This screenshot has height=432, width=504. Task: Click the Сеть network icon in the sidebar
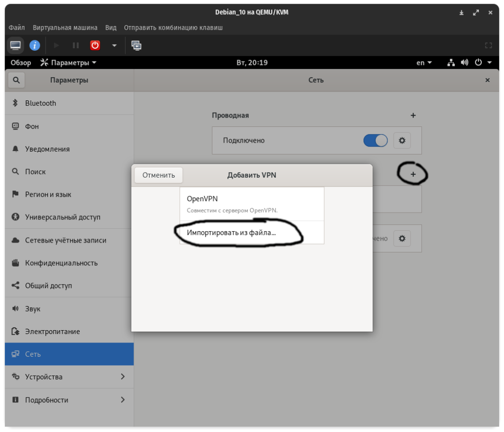click(15, 354)
